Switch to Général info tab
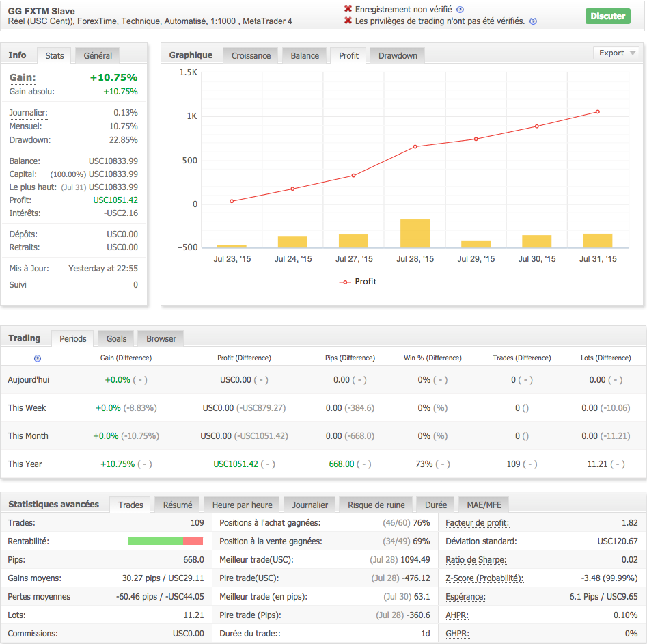647x644 pixels. coord(98,55)
